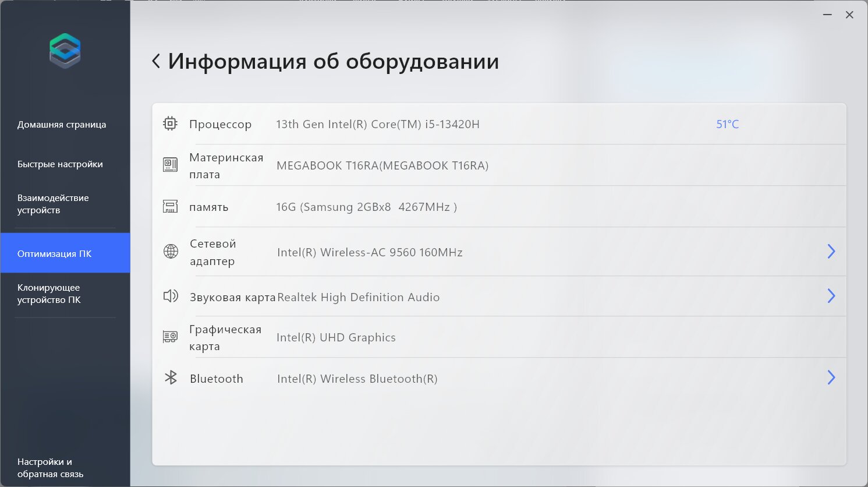The width and height of the screenshot is (868, 487).
Task: Click the sound card speaker icon
Action: pos(171,296)
